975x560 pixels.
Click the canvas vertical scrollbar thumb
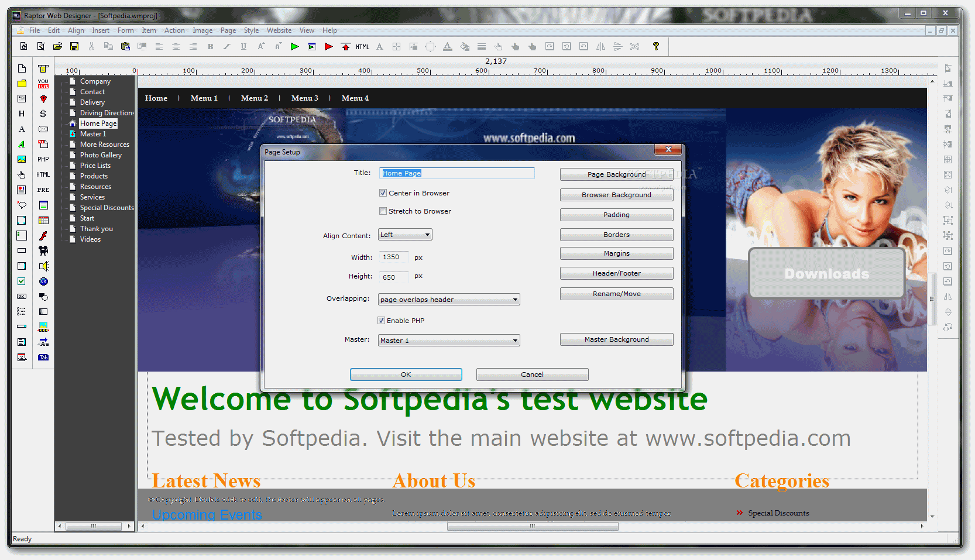tap(932, 298)
